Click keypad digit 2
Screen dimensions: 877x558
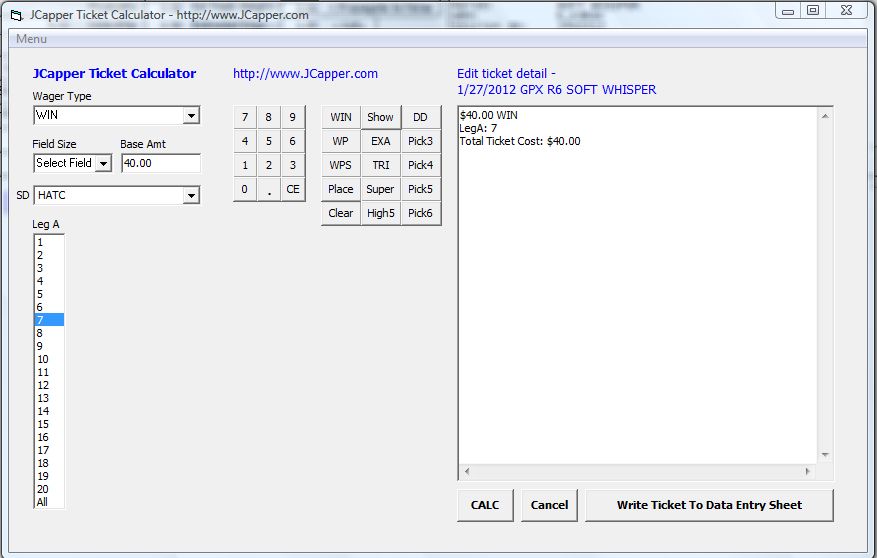tap(268, 165)
